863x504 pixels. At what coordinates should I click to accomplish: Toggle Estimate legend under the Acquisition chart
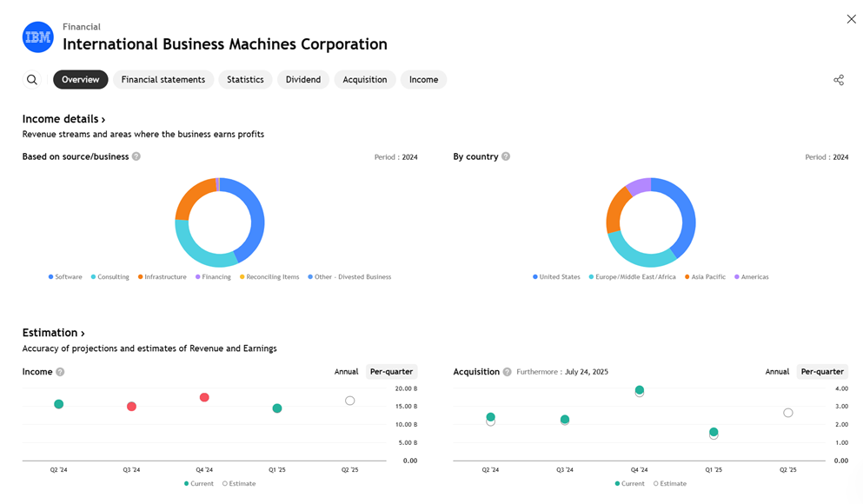click(670, 484)
